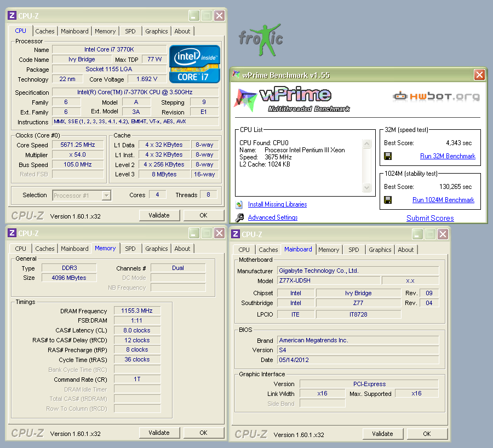
Task: Click Validate in the Memory tab window
Action: (x=159, y=433)
